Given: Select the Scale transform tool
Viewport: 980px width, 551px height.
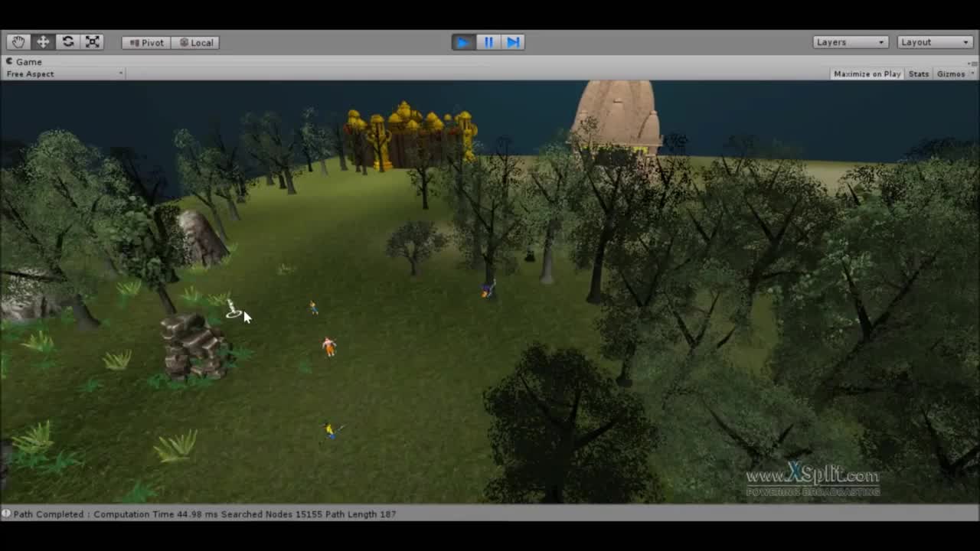Looking at the screenshot, I should (x=92, y=41).
